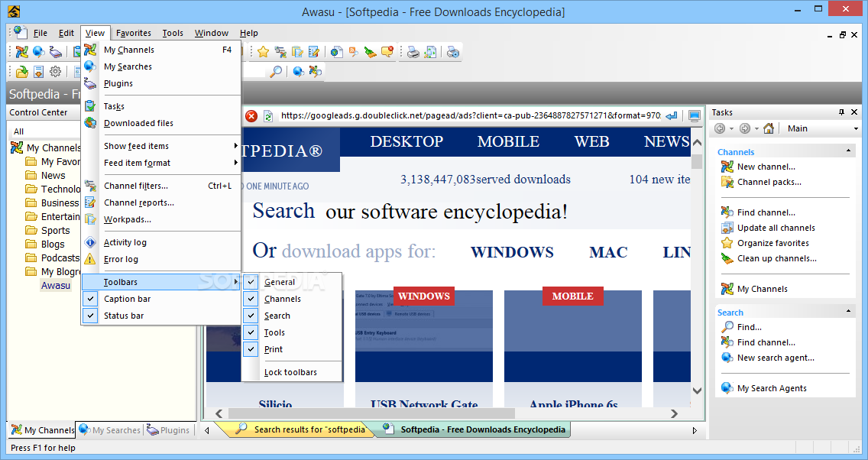Click the gear settings icon in the second toolbar row
Viewport: 868px width, 460px height.
pyautogui.click(x=55, y=71)
